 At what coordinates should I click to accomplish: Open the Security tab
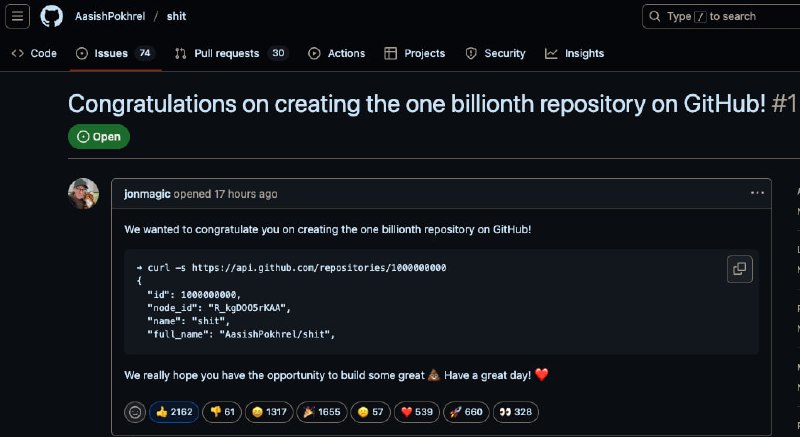(x=495, y=54)
